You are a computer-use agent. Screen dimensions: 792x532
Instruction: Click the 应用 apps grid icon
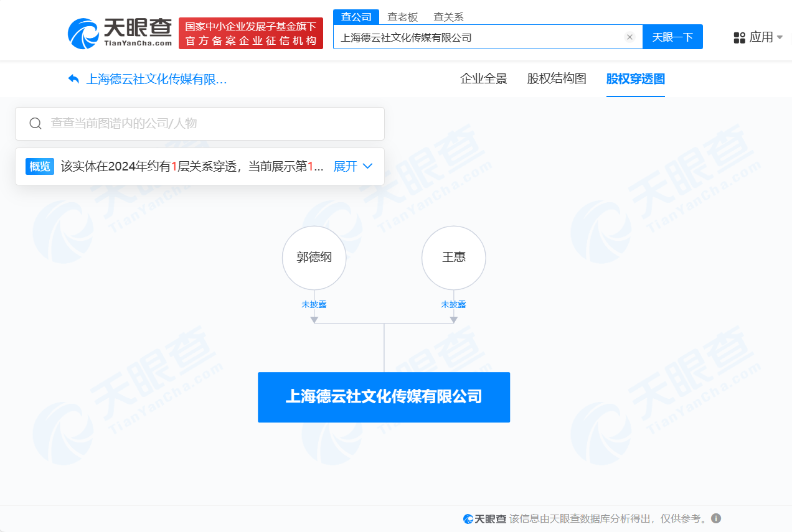tap(739, 37)
